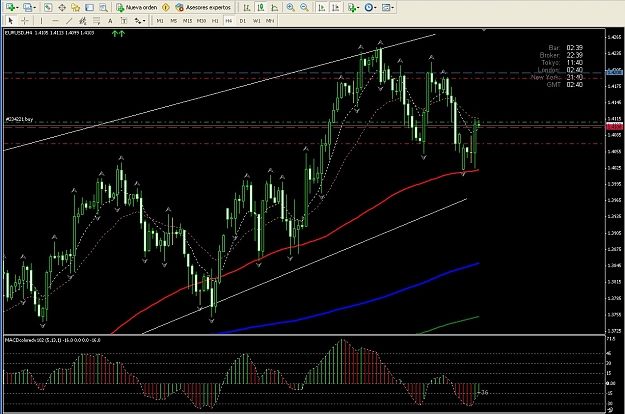
Task: Zoom out of the chart
Action: [304, 7]
